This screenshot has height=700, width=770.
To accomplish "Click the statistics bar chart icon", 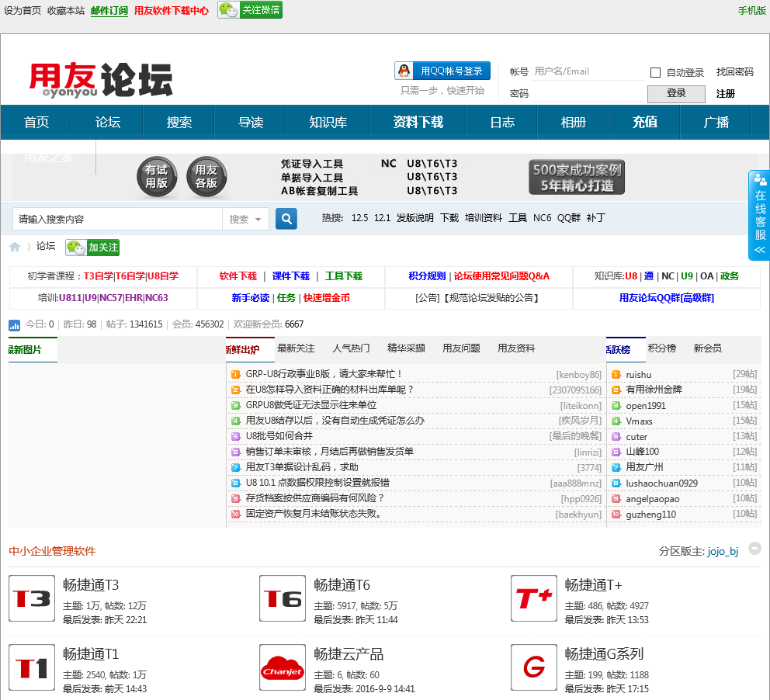I will pos(14,325).
